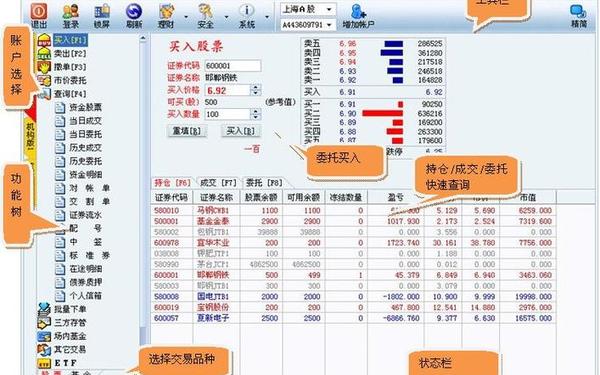Open the 交割单 document icon
Screen dimensions: 600x375
[x=60, y=202]
